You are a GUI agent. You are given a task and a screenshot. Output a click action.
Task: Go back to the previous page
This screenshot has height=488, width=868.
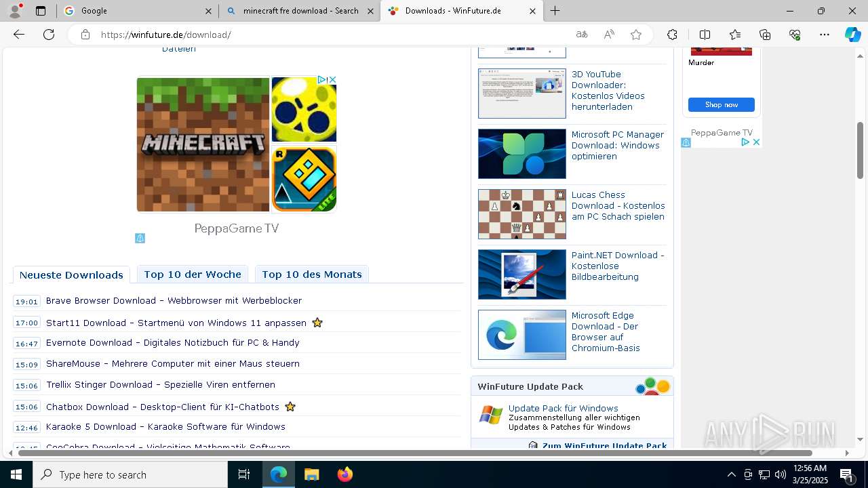pyautogui.click(x=19, y=35)
